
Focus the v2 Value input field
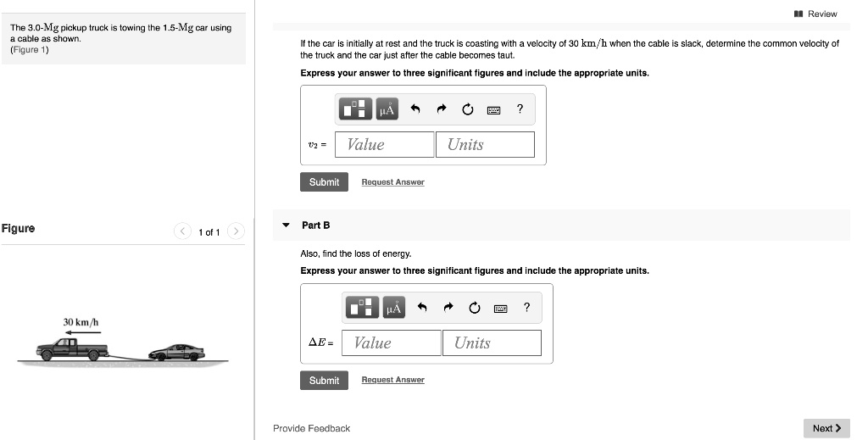tap(385, 144)
